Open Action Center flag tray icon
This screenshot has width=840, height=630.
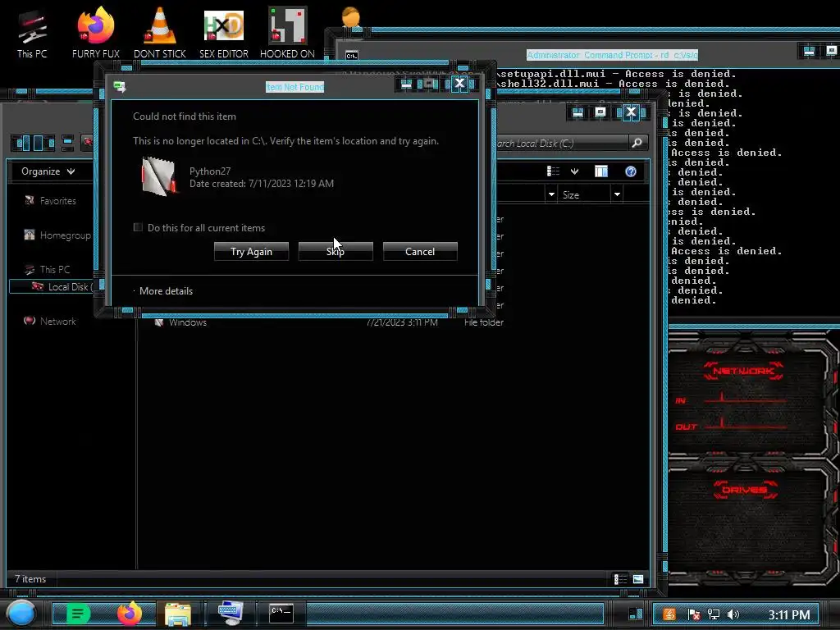click(693, 614)
